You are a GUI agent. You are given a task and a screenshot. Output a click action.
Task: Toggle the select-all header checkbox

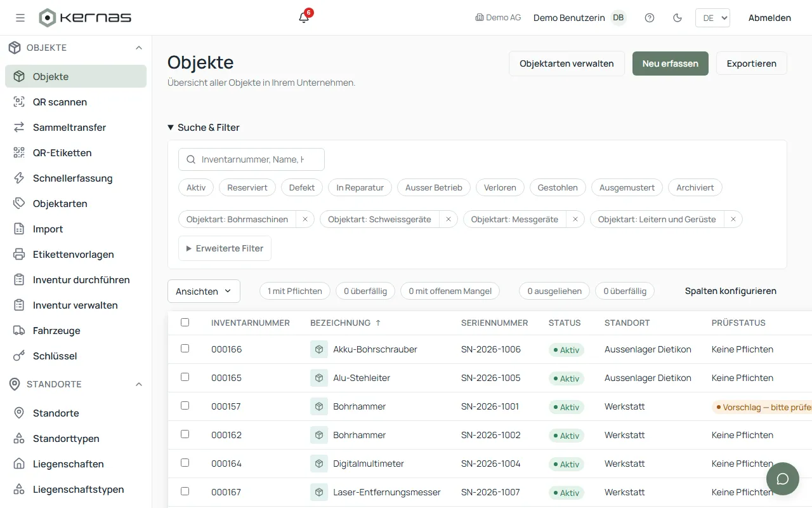tap(185, 323)
